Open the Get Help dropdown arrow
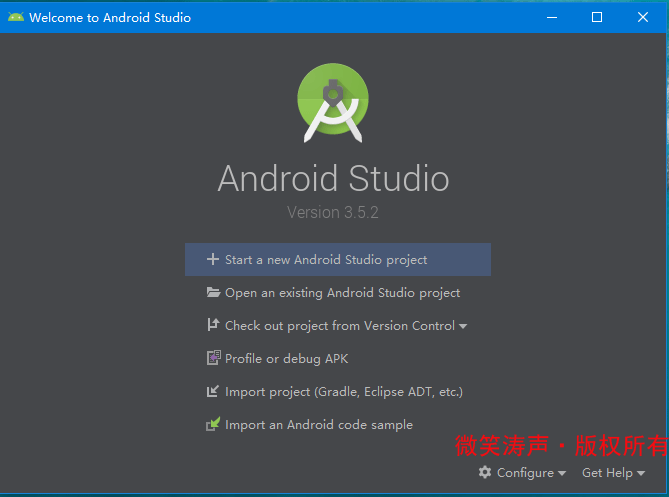 pyautogui.click(x=641, y=473)
